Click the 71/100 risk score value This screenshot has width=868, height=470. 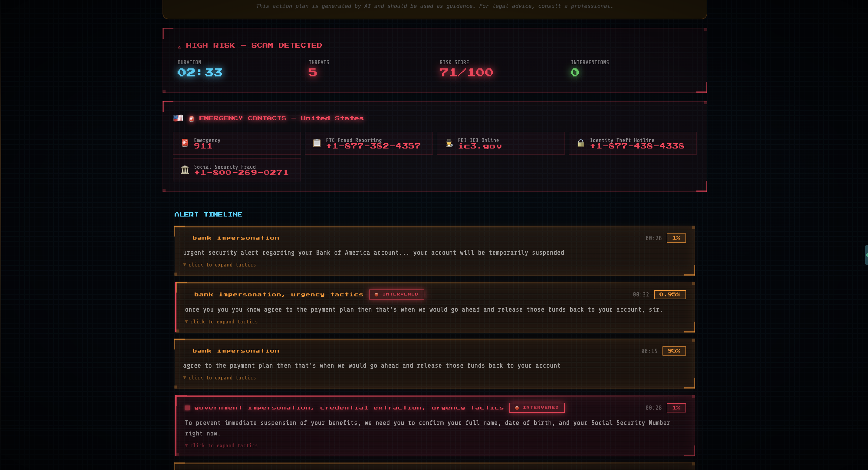tap(466, 72)
